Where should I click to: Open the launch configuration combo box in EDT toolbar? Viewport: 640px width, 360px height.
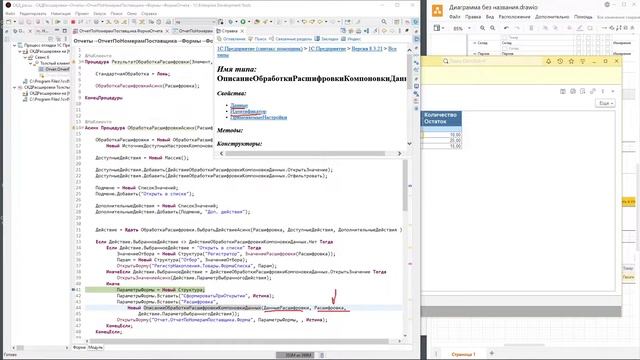(196, 22)
